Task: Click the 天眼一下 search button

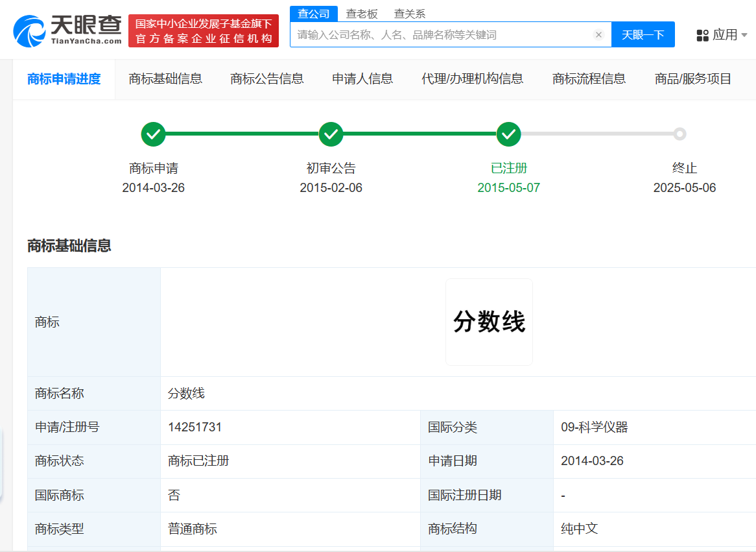Action: 643,35
